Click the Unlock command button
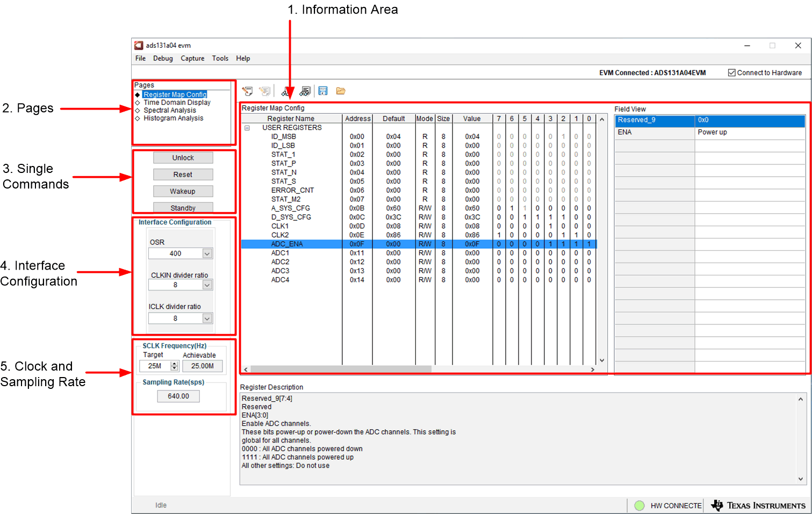 pos(183,158)
